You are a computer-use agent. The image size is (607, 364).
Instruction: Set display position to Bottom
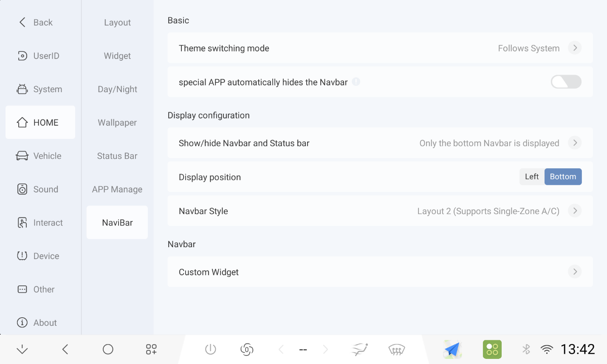click(x=563, y=177)
